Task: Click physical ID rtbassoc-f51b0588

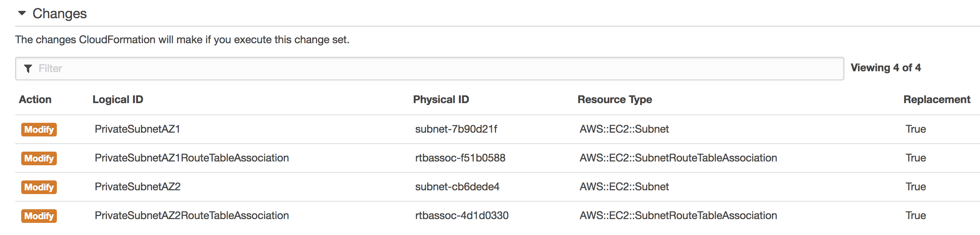Action: coord(460,158)
